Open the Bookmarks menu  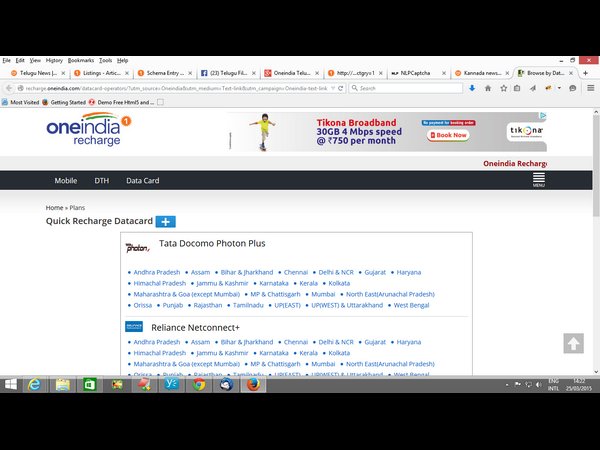click(80, 60)
